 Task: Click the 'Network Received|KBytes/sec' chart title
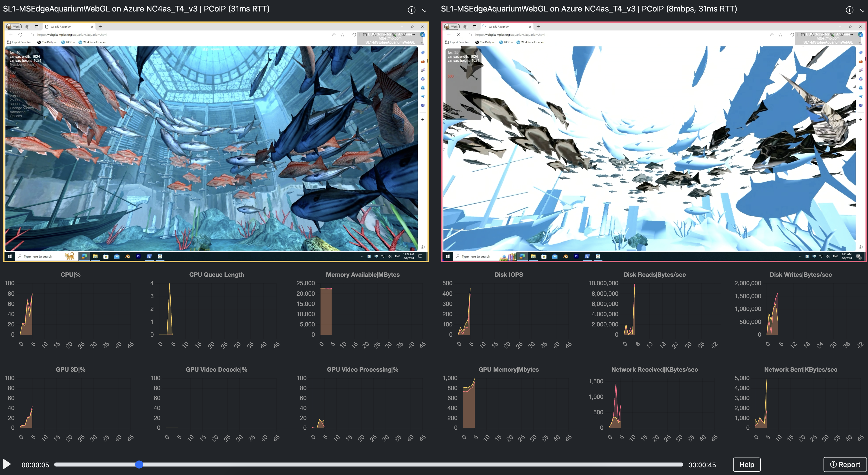[x=654, y=370]
